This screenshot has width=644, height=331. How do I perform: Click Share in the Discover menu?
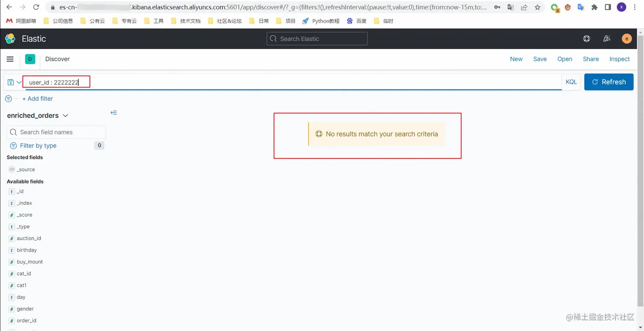click(x=591, y=59)
